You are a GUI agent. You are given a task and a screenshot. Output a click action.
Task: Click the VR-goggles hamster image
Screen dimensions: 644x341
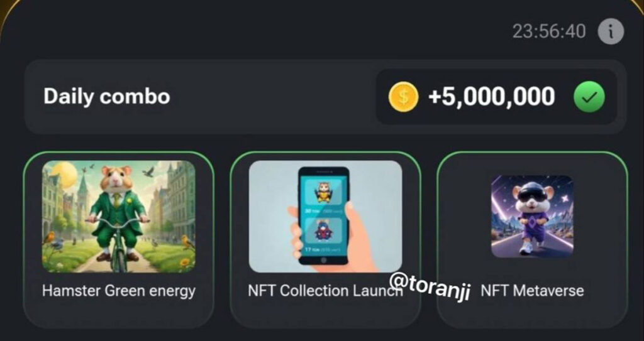pyautogui.click(x=532, y=216)
